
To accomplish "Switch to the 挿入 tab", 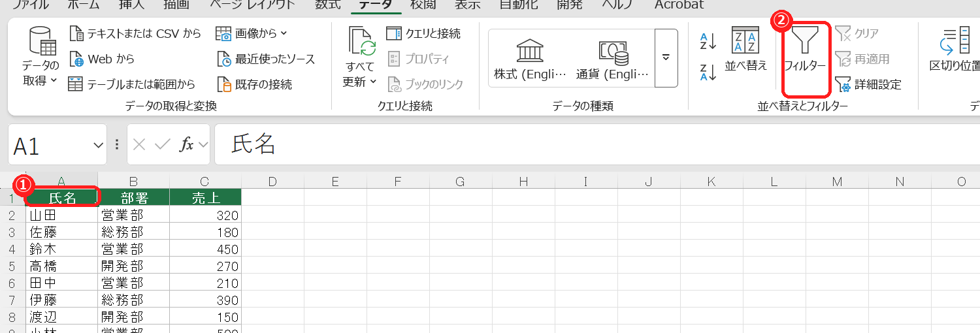I will click(131, 5).
